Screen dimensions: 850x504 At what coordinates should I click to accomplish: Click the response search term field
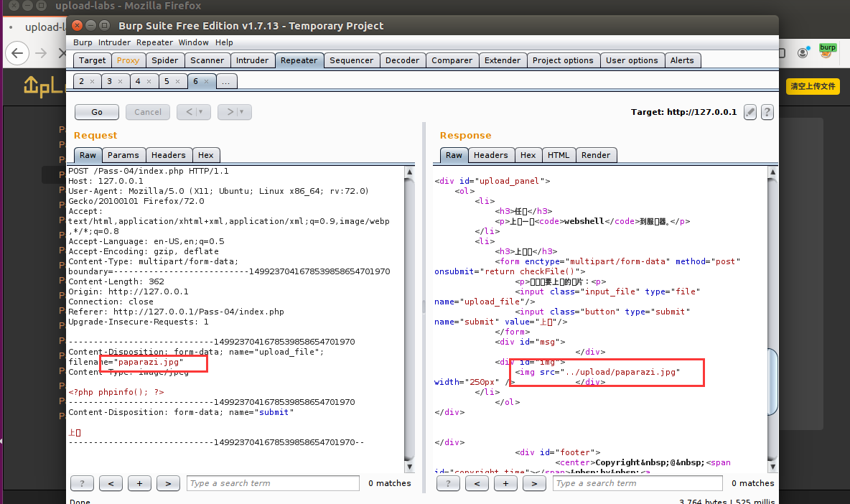638,483
